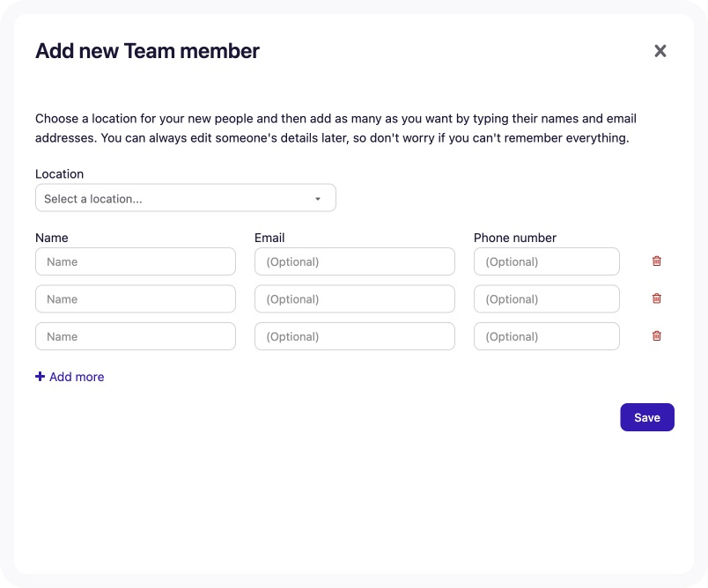The height and width of the screenshot is (588, 708).
Task: Focus the first Name input field
Action: click(x=135, y=261)
